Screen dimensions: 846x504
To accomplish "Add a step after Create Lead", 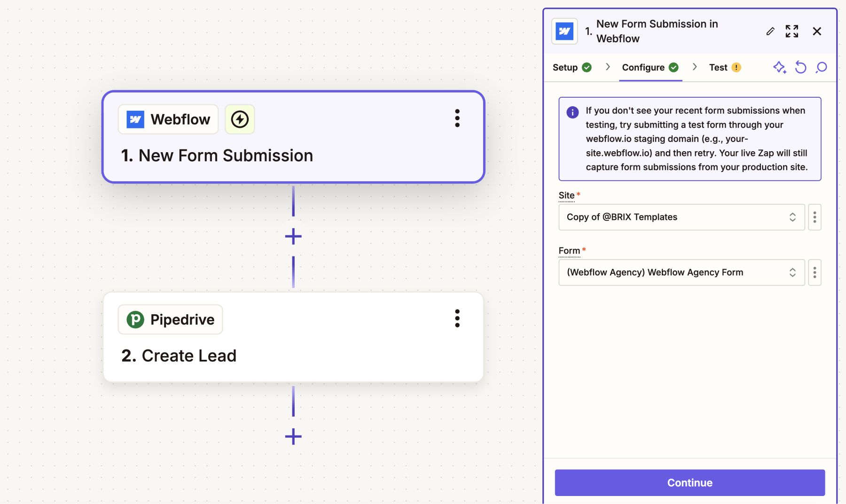I will [x=293, y=436].
